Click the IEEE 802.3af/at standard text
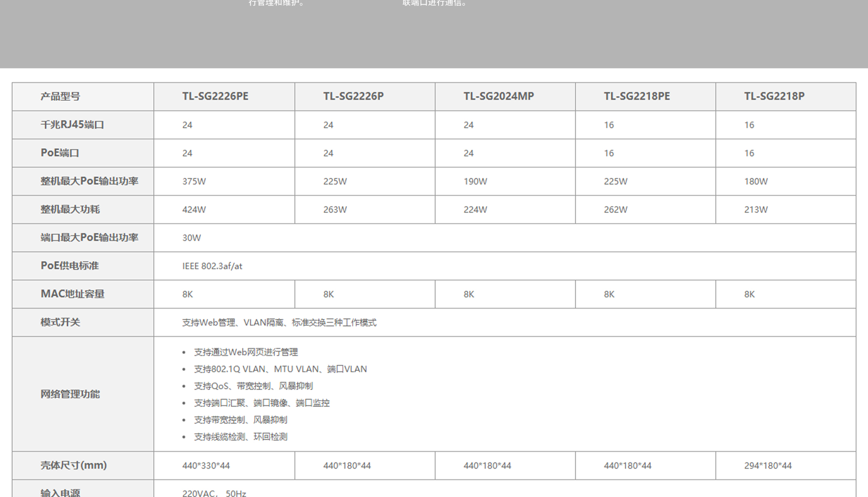Image resolution: width=868 pixels, height=497 pixels. [212, 266]
